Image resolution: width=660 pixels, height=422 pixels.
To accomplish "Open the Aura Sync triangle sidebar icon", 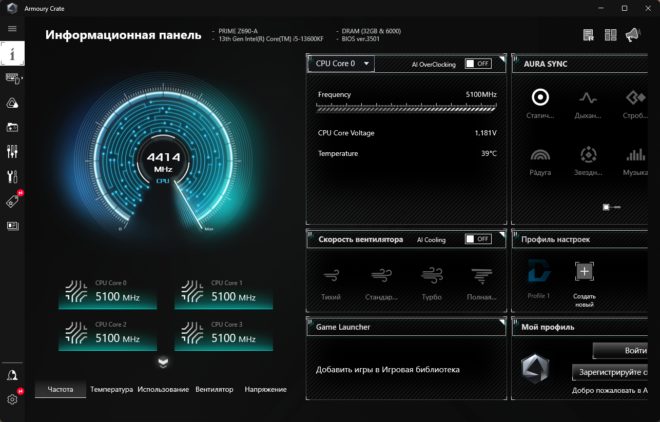I will (12, 103).
